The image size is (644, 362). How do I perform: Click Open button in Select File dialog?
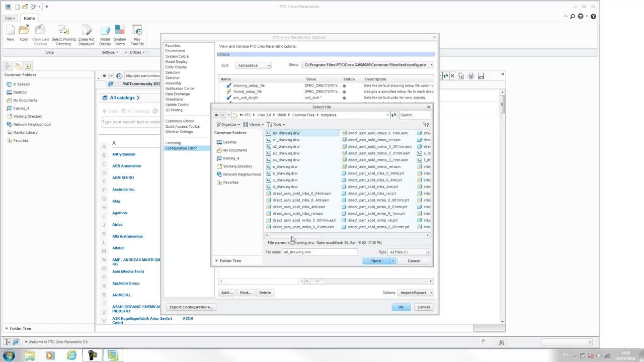[x=376, y=261]
